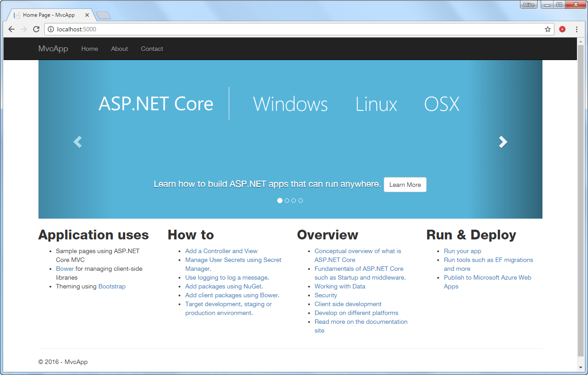588x375 pixels.
Task: Follow the Bootstrap theming link
Action: tap(112, 286)
